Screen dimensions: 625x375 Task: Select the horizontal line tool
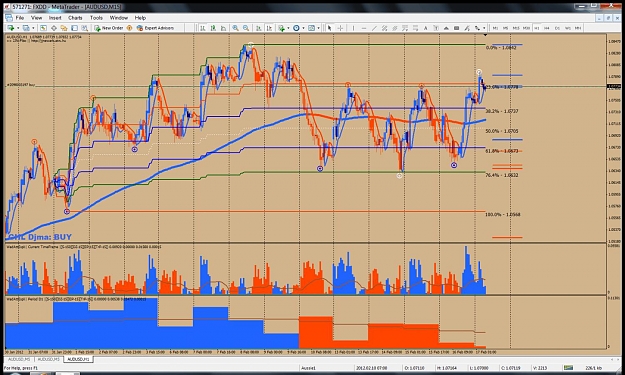(x=364, y=28)
